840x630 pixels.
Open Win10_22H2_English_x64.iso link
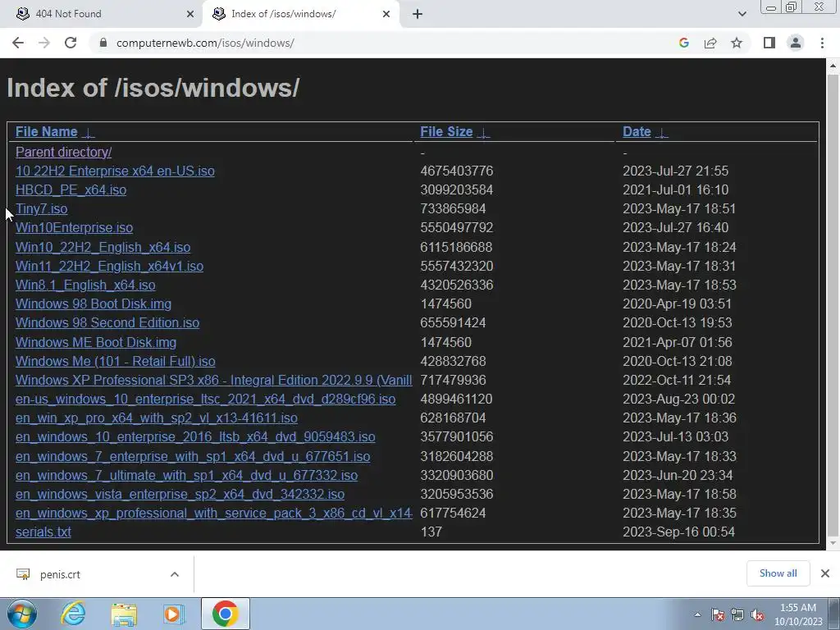103,247
